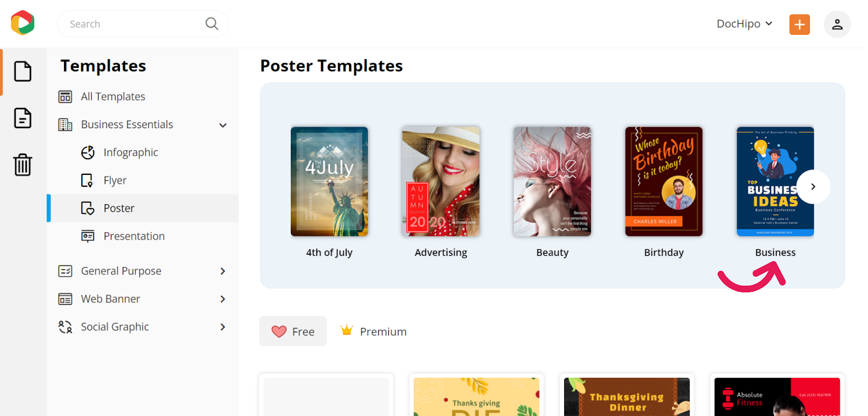Screen dimensions: 868x416
Task: Open the Business Ideas poster thumbnail
Action: coord(775,181)
